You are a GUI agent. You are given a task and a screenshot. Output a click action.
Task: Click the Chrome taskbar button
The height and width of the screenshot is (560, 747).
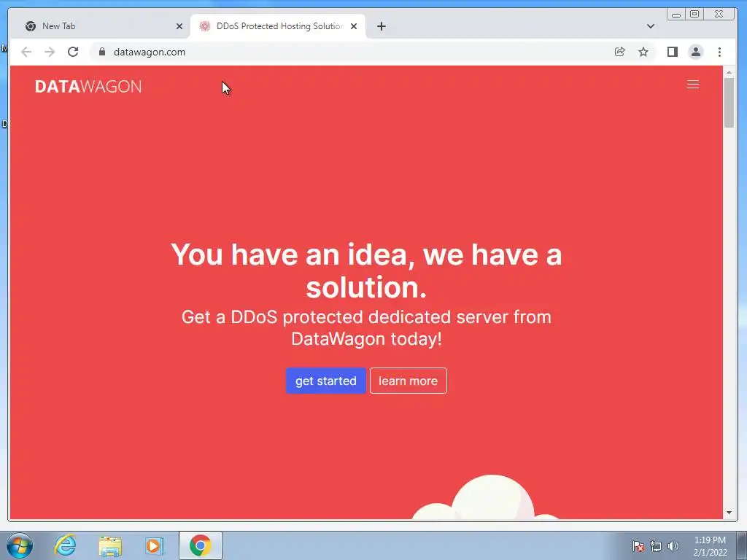pyautogui.click(x=201, y=545)
